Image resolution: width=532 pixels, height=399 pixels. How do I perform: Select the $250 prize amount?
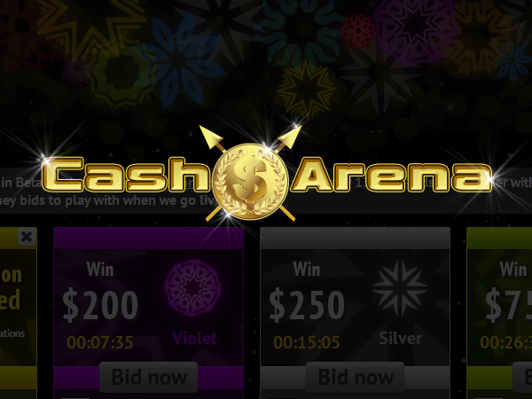(307, 306)
